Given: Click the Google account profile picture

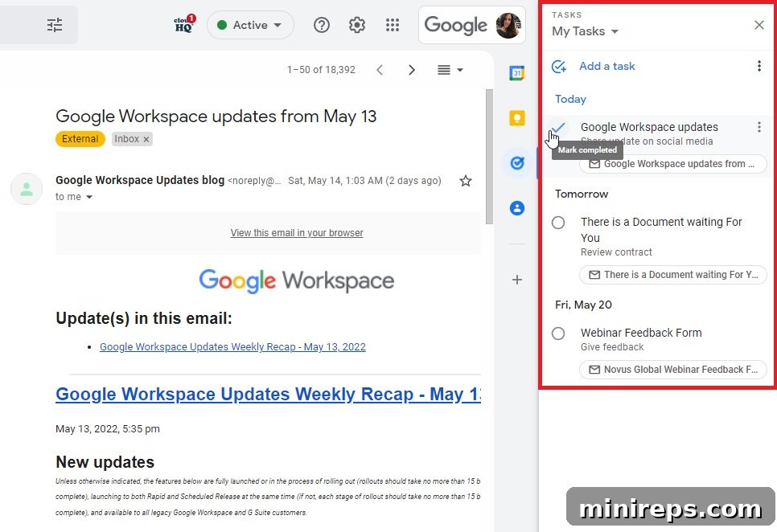Looking at the screenshot, I should pyautogui.click(x=508, y=25).
